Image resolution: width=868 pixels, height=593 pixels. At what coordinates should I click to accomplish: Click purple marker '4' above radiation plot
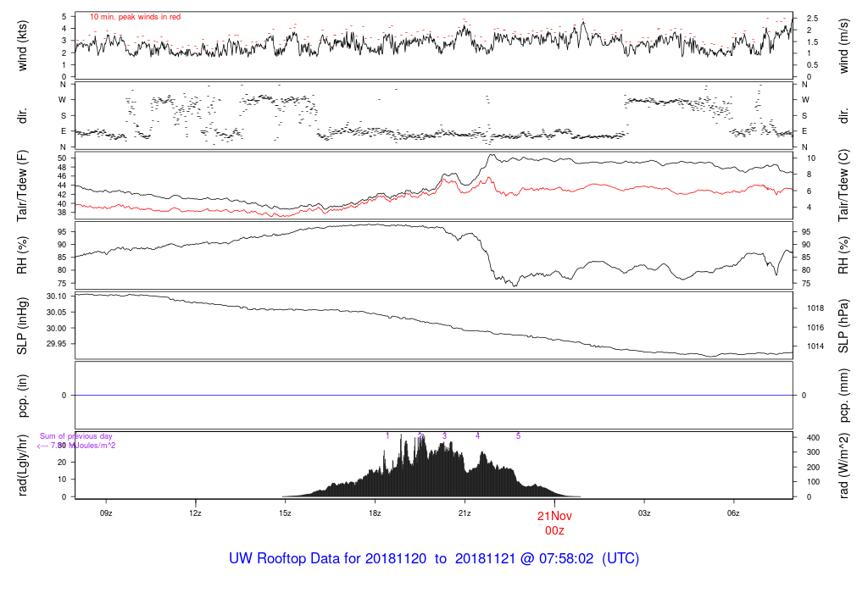click(478, 436)
